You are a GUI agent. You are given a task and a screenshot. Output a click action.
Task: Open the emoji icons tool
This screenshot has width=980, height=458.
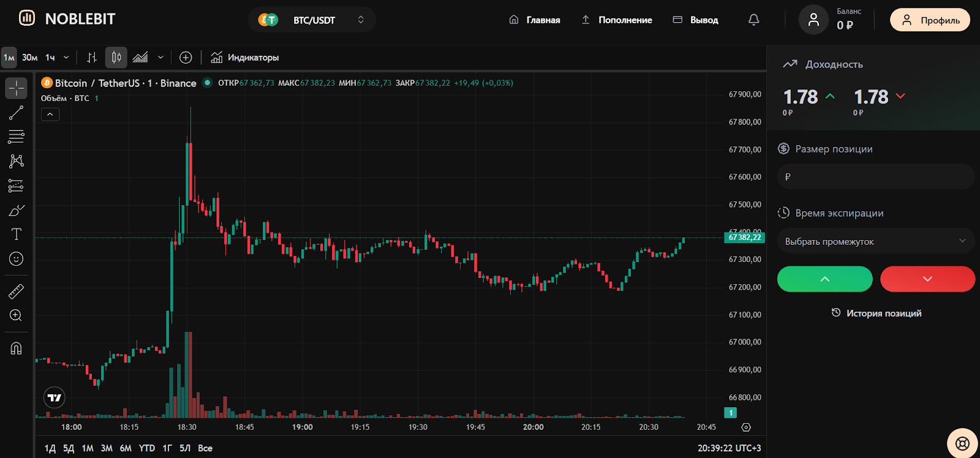(17, 259)
